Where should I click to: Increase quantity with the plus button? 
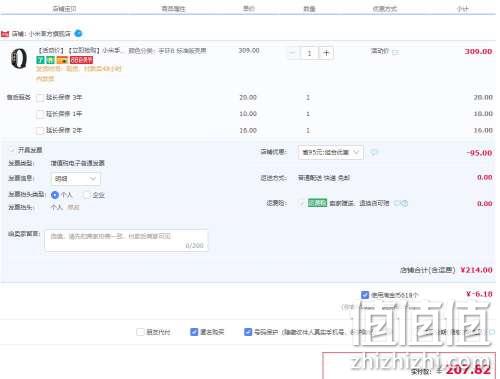coord(326,53)
